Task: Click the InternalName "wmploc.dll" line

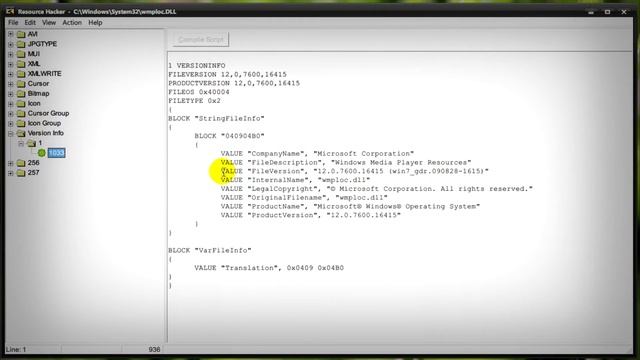Action: click(x=296, y=180)
